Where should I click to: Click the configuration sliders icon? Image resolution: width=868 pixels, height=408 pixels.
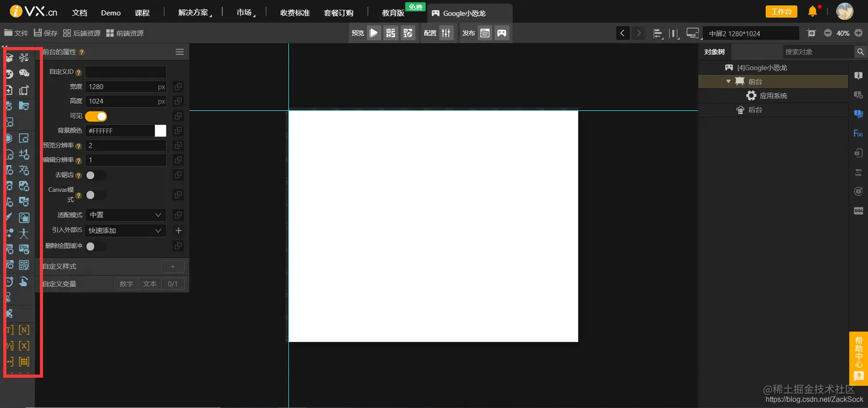point(446,33)
